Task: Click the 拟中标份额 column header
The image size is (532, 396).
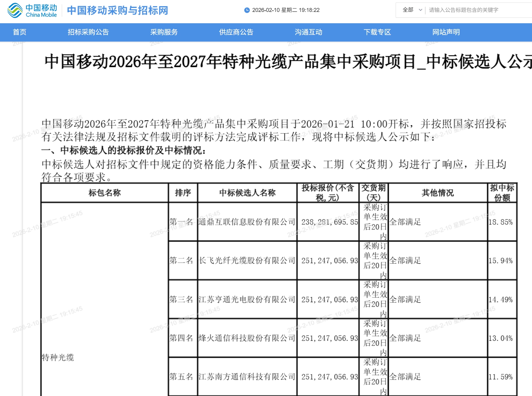Action: [502, 193]
